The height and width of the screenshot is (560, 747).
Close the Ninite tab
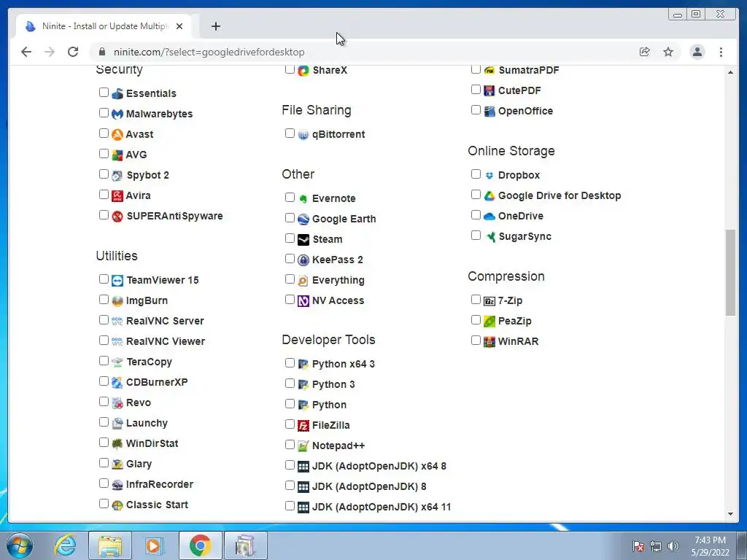pos(179,26)
